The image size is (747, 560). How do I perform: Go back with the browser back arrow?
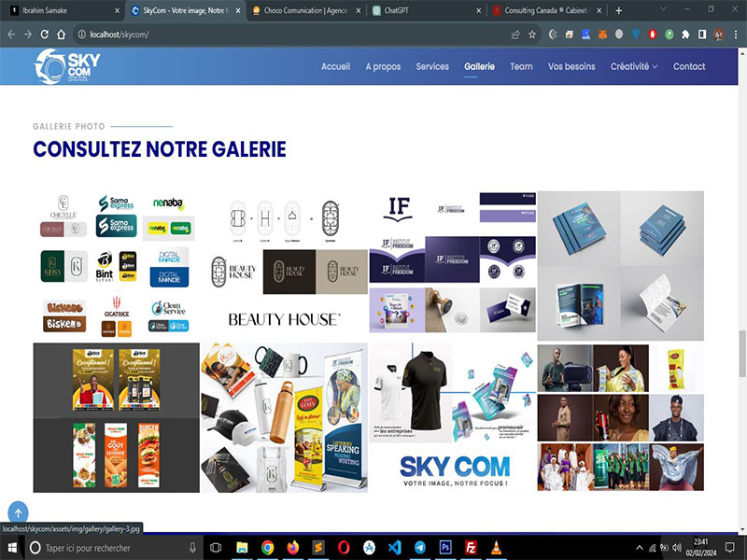pos(11,35)
